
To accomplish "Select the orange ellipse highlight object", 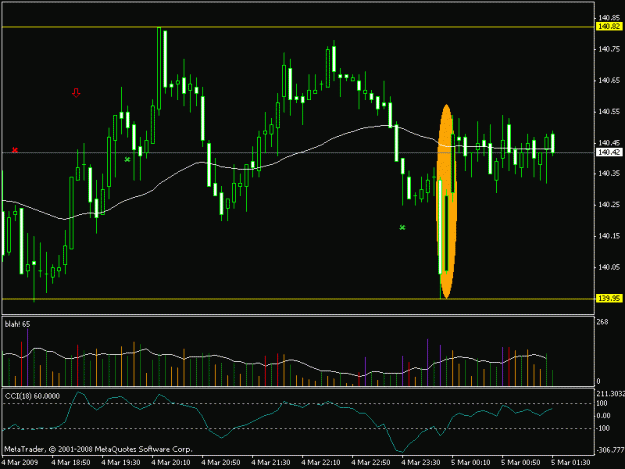I will coord(446,201).
